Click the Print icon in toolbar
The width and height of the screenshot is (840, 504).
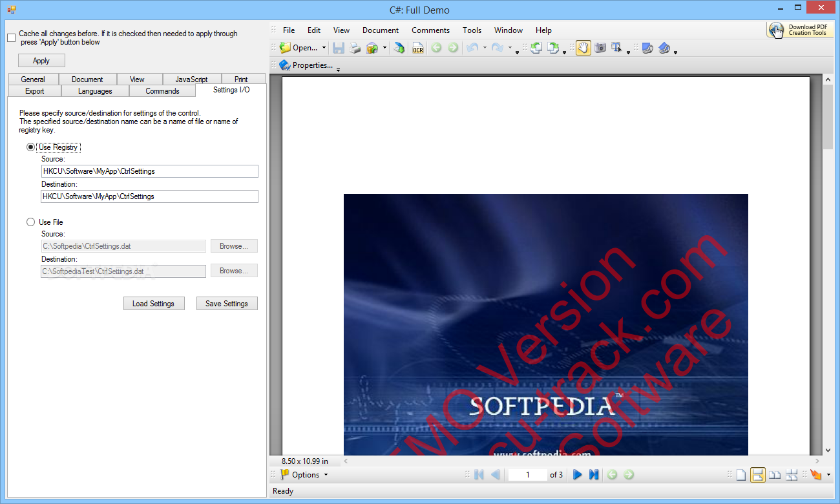coord(355,48)
